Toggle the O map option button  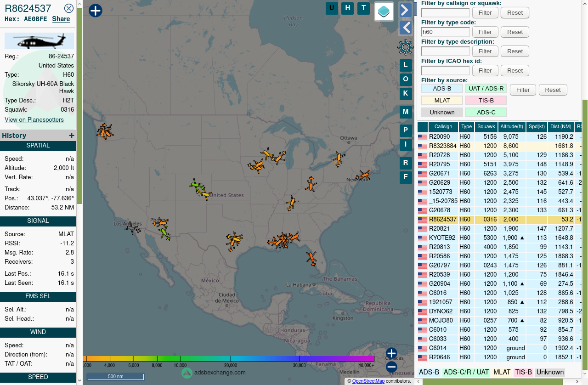tap(406, 79)
